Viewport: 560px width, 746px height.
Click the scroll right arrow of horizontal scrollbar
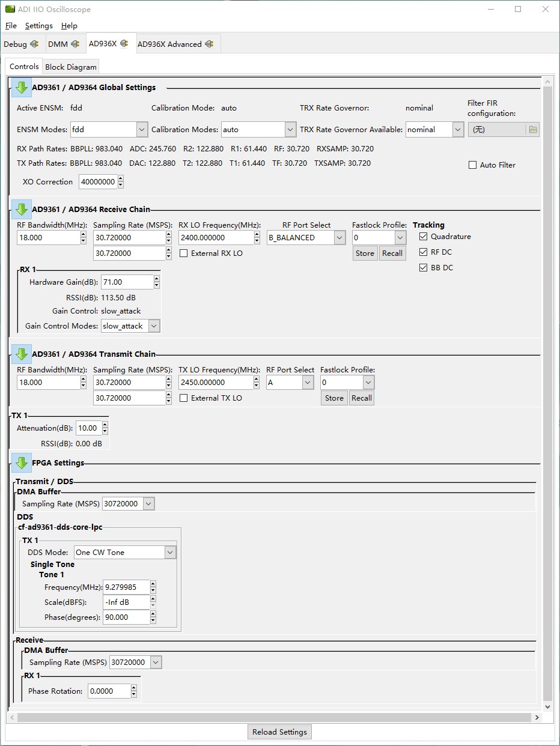pos(537,718)
